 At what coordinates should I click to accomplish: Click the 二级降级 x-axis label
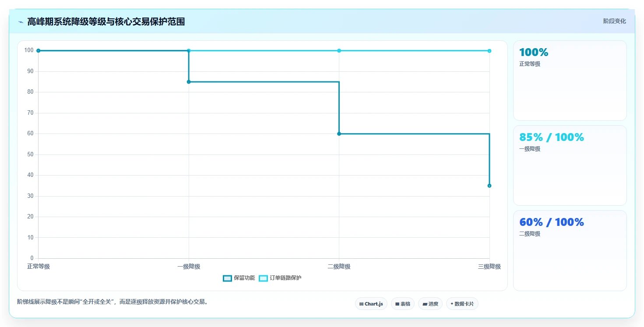click(339, 267)
